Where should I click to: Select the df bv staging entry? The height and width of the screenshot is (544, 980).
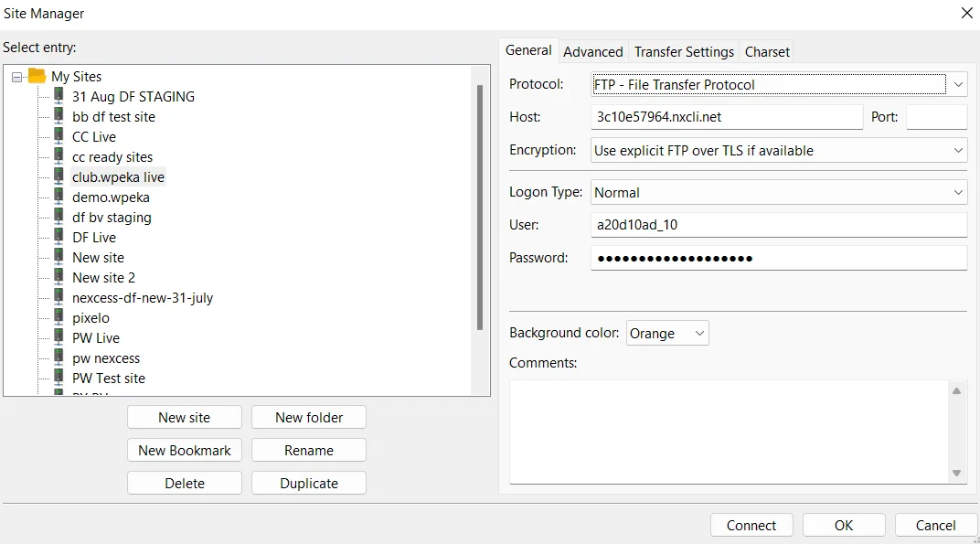(112, 217)
